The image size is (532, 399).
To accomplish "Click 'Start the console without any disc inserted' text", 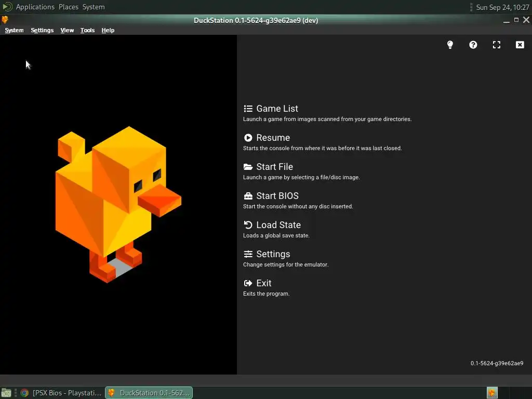I will pyautogui.click(x=298, y=207).
